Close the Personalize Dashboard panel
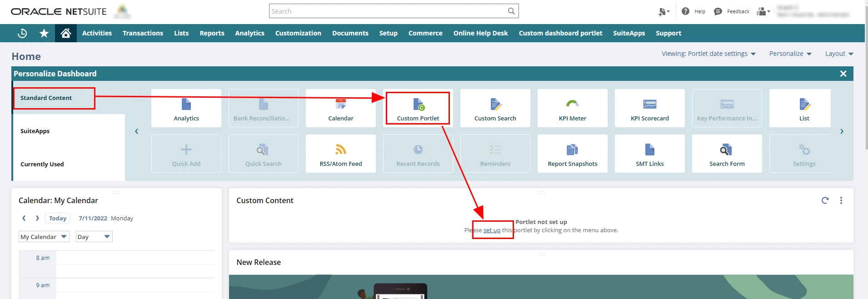The height and width of the screenshot is (299, 868). pos(843,74)
